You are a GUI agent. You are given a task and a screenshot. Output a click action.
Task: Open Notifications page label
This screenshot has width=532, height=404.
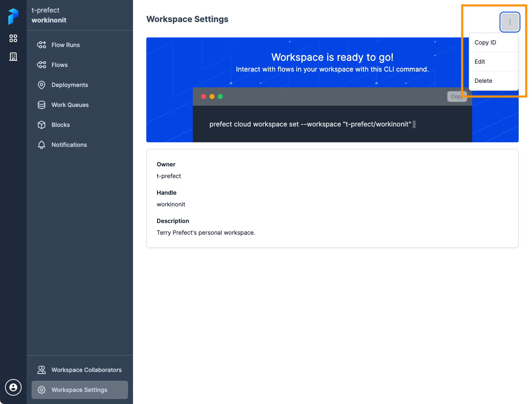click(x=69, y=145)
